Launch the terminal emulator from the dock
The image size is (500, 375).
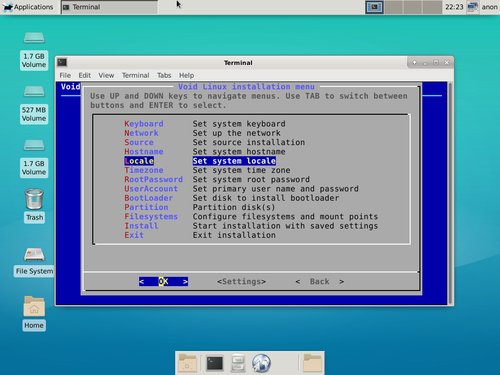(214, 363)
